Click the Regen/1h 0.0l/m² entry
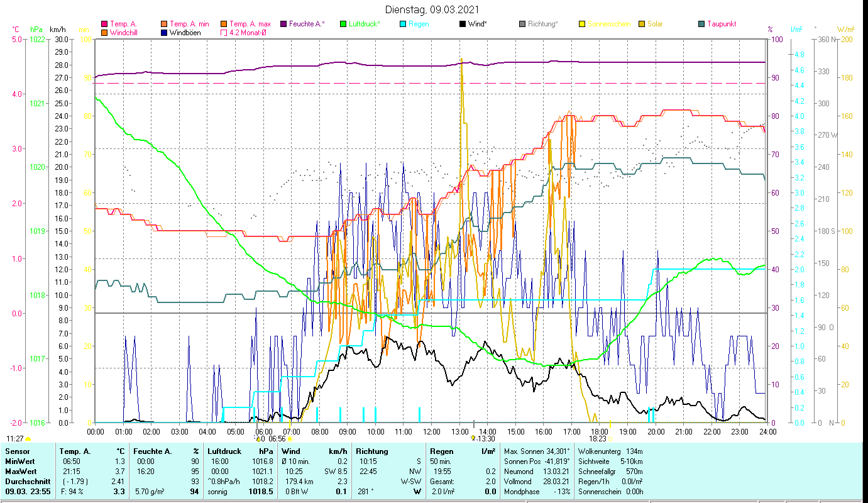Screen dimensions: 868x503 tap(610, 481)
